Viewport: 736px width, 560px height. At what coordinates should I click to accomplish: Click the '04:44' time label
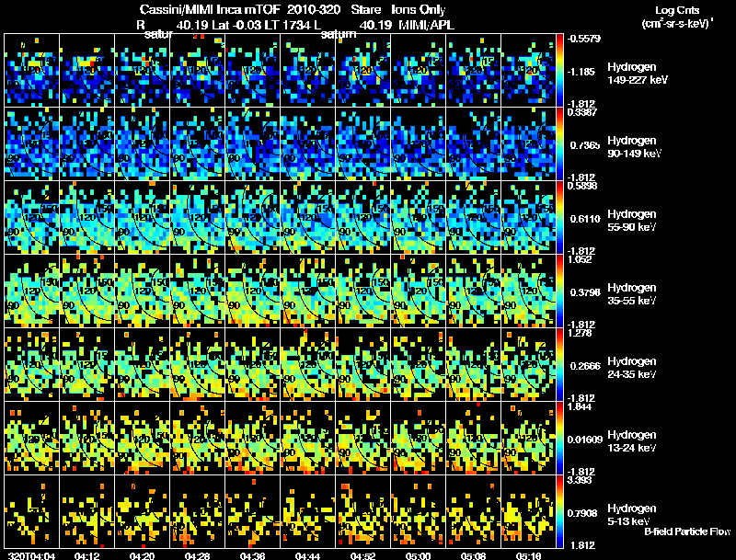(308, 556)
